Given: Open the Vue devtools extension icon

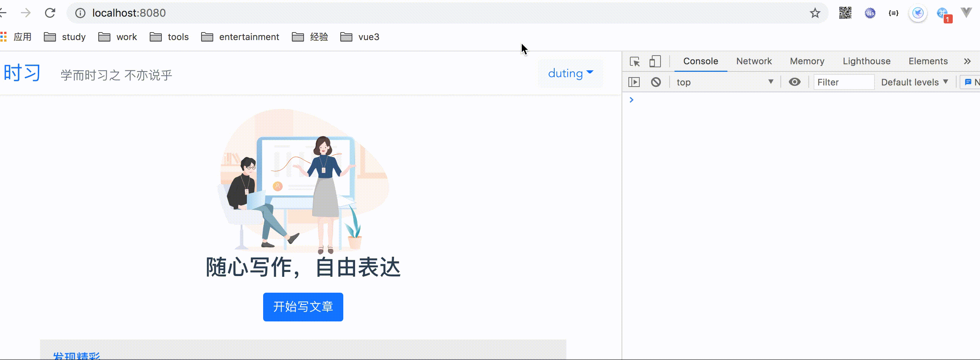Looking at the screenshot, I should [x=966, y=12].
